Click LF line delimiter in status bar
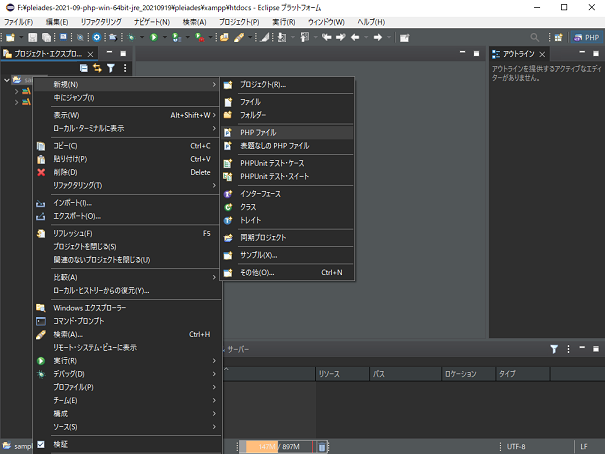 [584, 447]
